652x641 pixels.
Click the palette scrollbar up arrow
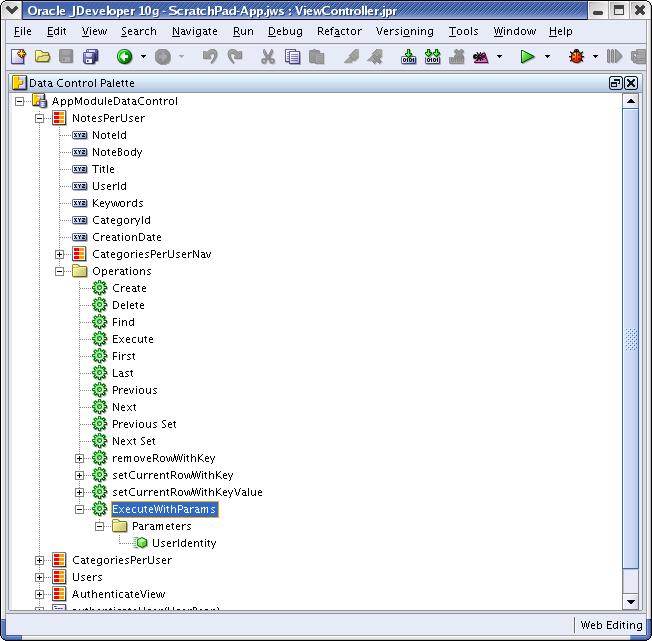[631, 101]
